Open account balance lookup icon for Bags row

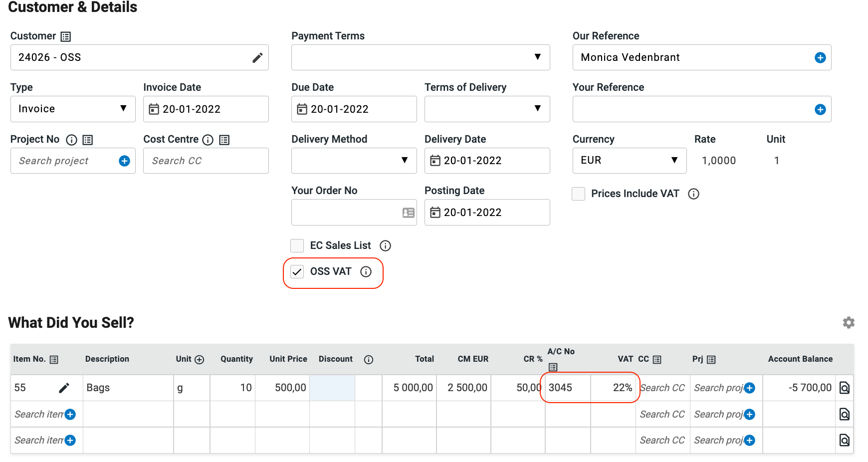point(844,388)
